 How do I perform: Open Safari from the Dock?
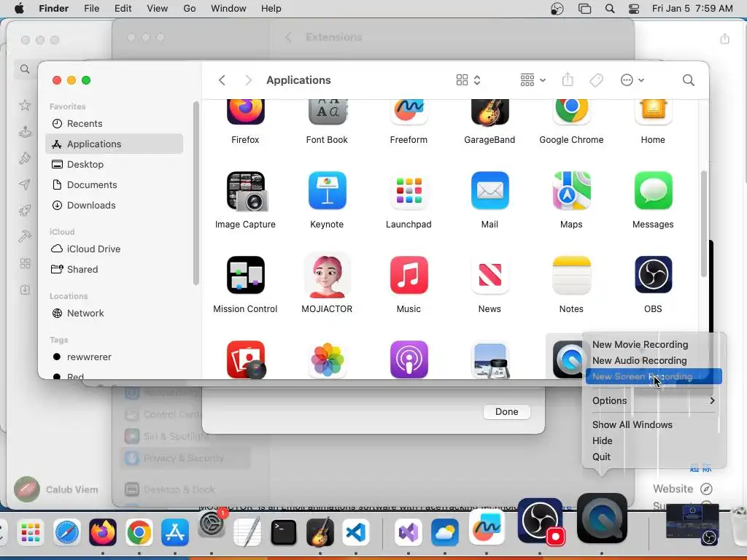(x=66, y=532)
